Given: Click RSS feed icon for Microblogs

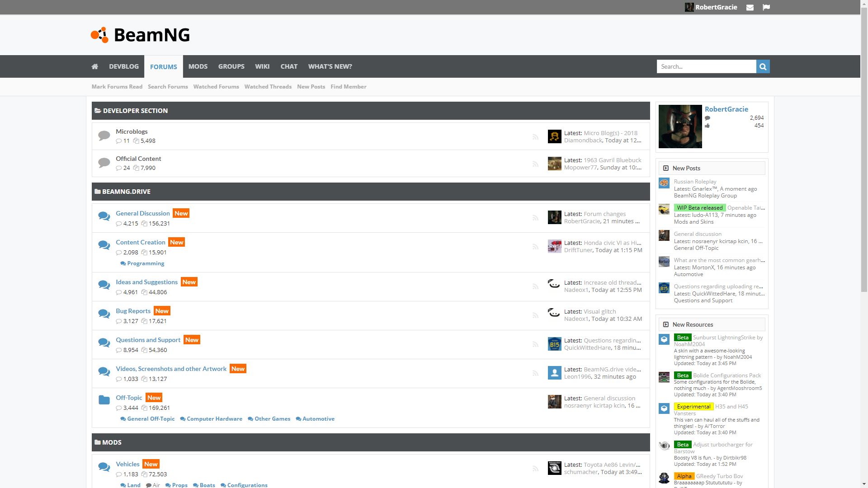Looking at the screenshot, I should (x=535, y=136).
